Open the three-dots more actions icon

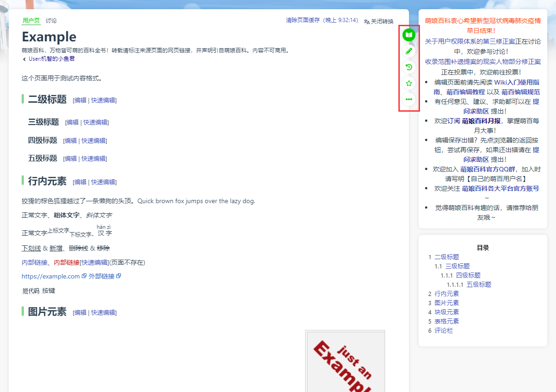click(408, 99)
